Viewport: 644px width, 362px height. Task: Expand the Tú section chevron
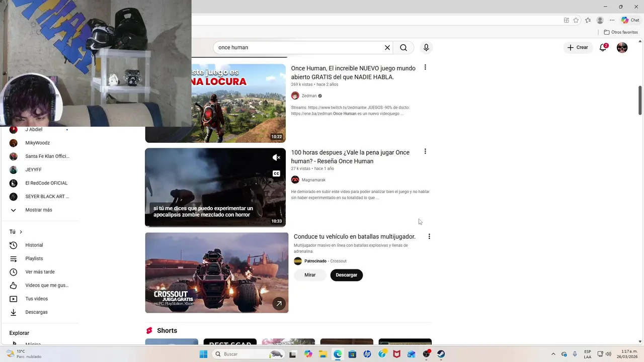21,232
